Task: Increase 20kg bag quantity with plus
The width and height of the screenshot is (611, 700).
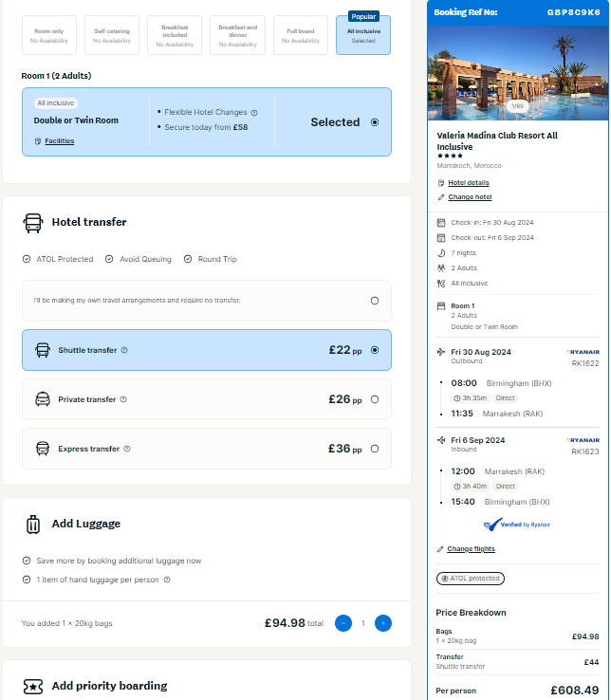Action: 382,623
